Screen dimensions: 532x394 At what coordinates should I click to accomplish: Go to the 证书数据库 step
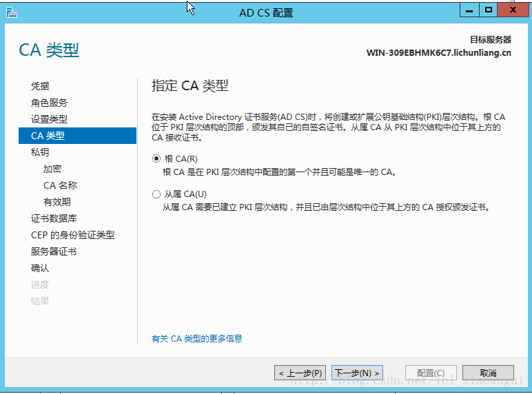[54, 218]
